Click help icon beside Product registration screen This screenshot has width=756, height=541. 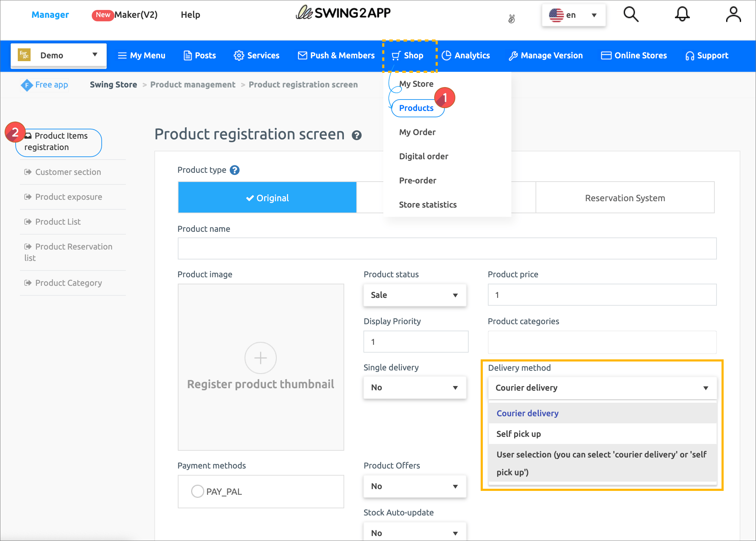click(x=357, y=135)
